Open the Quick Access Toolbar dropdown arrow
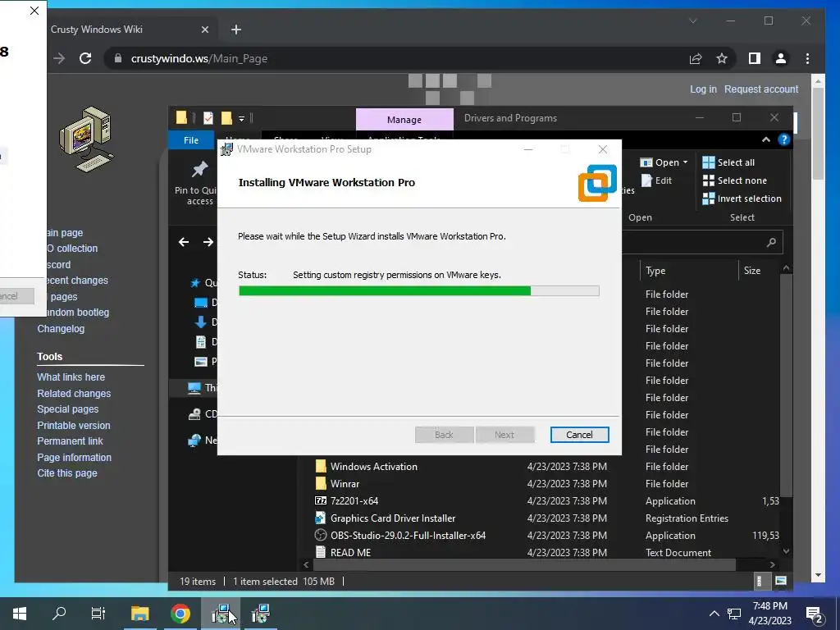Screen dimensions: 840x630 [242, 118]
